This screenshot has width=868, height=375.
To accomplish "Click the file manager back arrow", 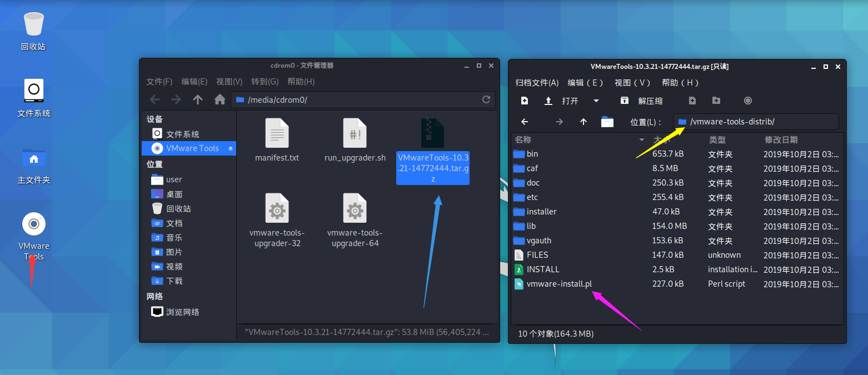I will (155, 99).
